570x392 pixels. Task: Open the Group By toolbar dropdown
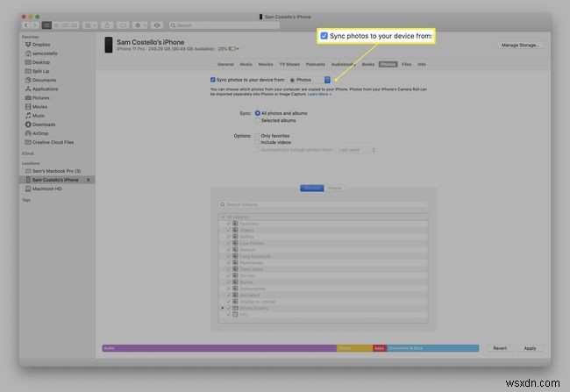tap(90, 25)
